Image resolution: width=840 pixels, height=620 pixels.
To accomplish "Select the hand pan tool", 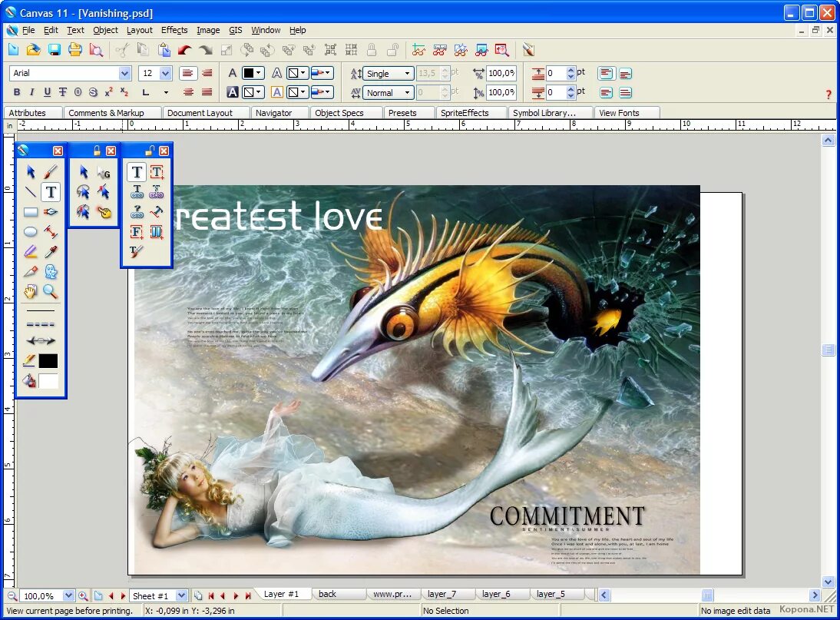I will (31, 291).
